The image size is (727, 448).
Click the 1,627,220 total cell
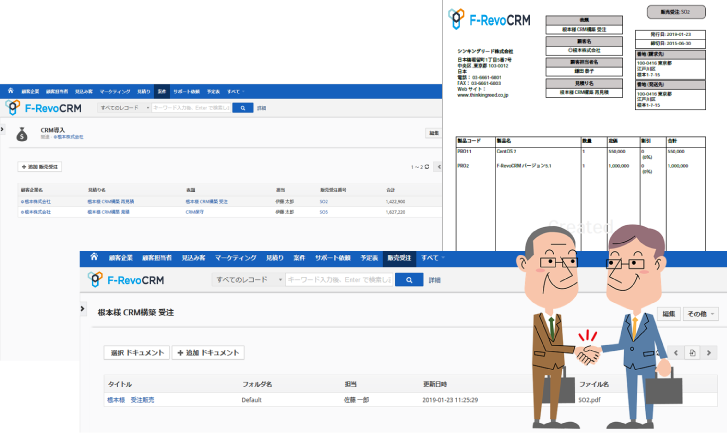tap(395, 212)
